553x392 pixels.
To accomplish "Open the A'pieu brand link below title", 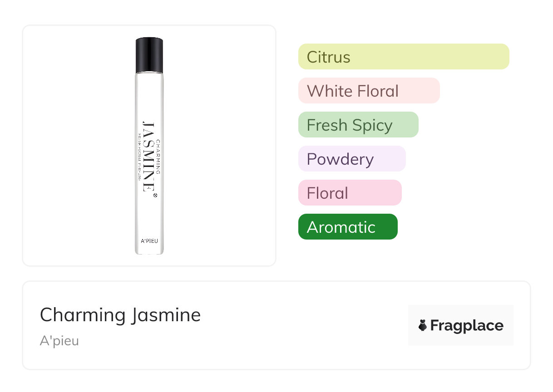I will click(59, 341).
